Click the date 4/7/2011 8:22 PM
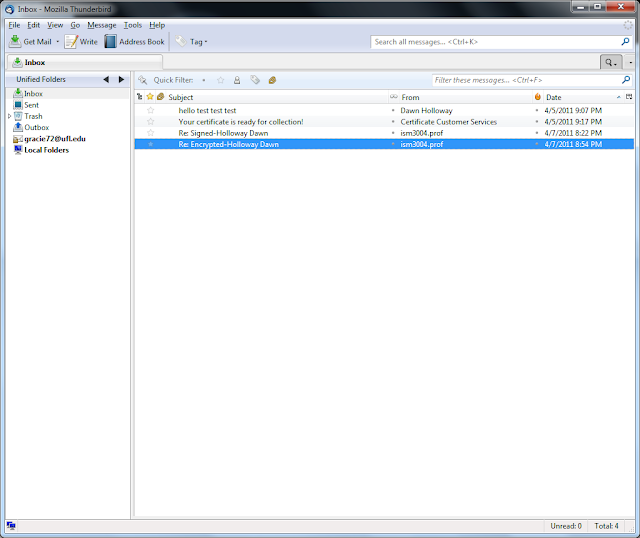 coord(573,133)
